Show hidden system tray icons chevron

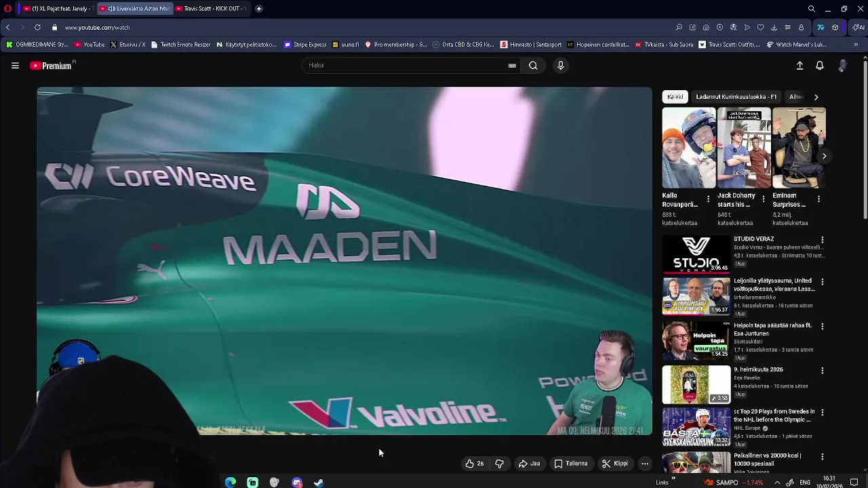(x=777, y=483)
